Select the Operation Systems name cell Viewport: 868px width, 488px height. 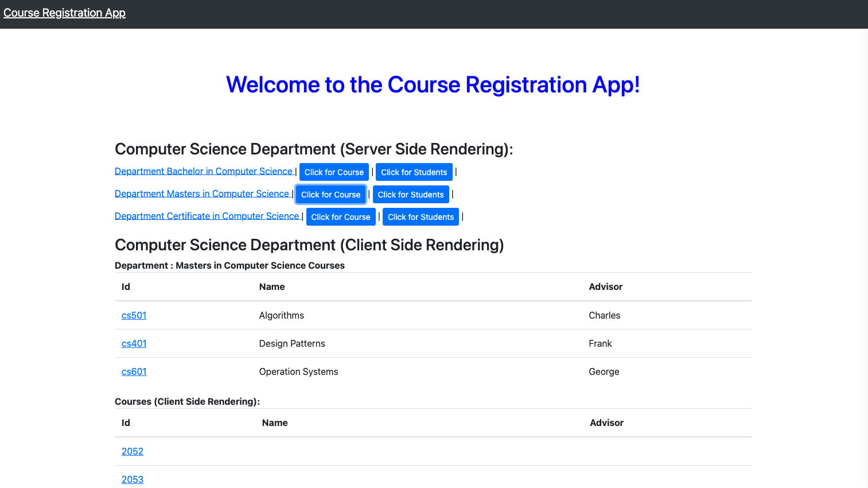pyautogui.click(x=417, y=371)
